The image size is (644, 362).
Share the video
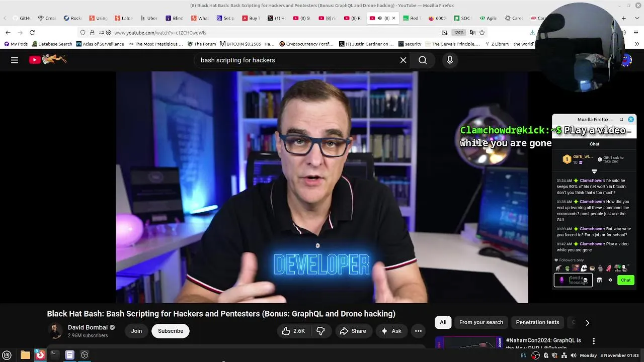353,331
